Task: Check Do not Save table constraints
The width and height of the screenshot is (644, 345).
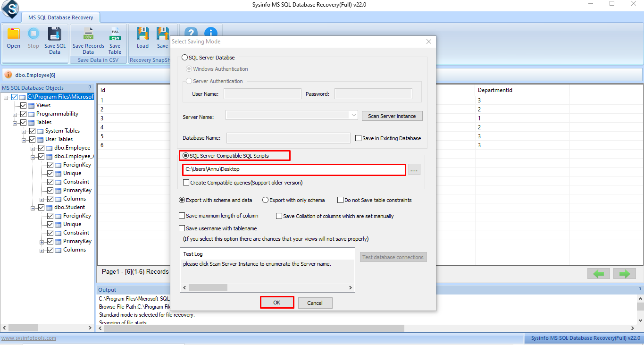Action: coord(340,200)
